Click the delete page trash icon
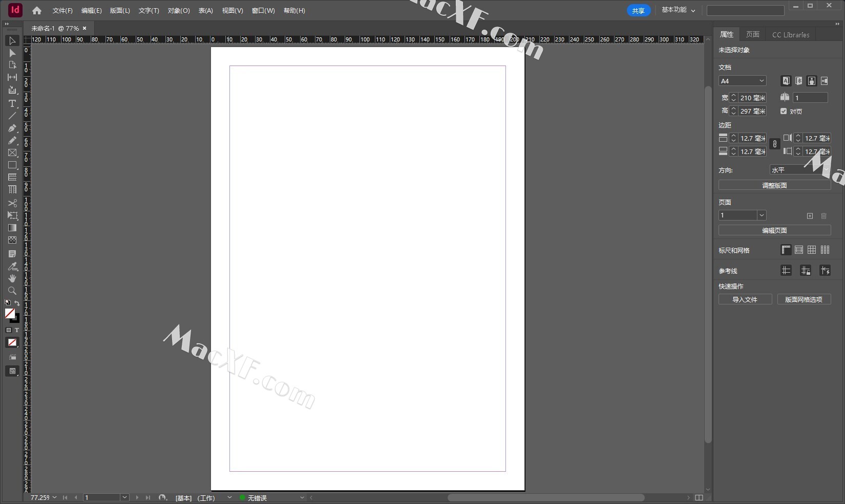Screen dimensions: 845x504 [x=823, y=216]
